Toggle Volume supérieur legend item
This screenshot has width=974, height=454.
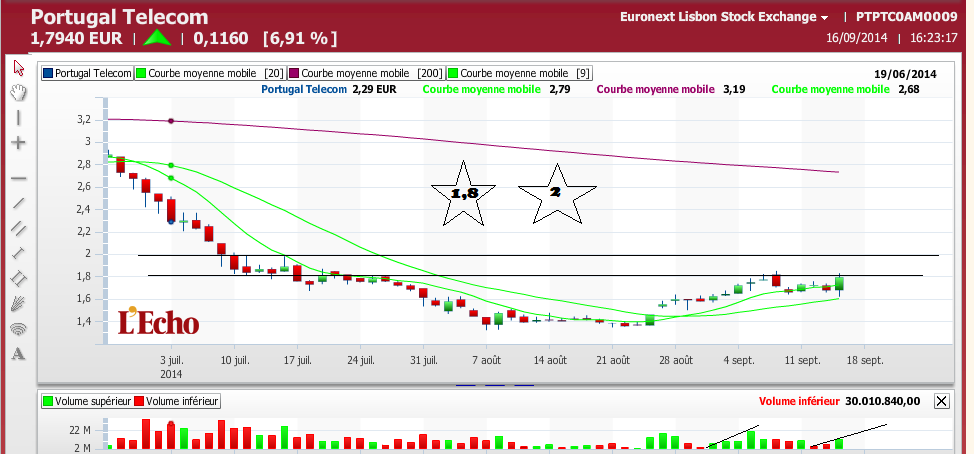coord(86,401)
